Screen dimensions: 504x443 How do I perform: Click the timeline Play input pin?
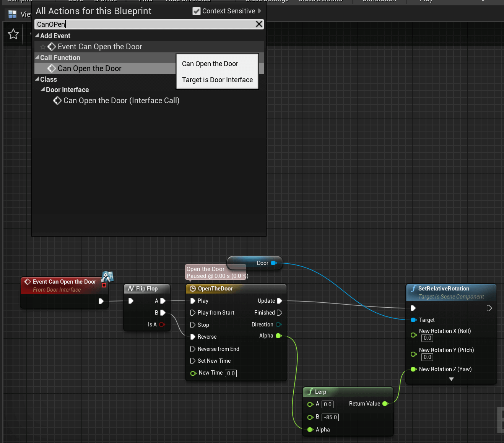coord(193,301)
